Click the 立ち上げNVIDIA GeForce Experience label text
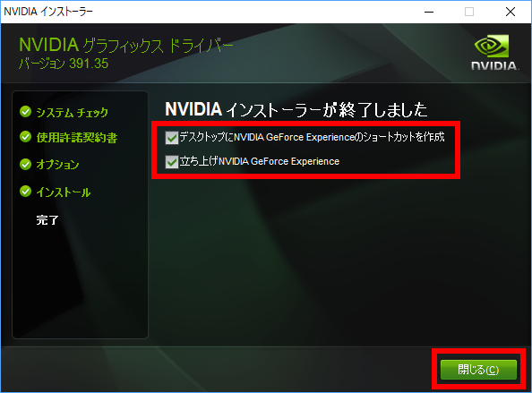The width and height of the screenshot is (532, 393). tap(260, 161)
